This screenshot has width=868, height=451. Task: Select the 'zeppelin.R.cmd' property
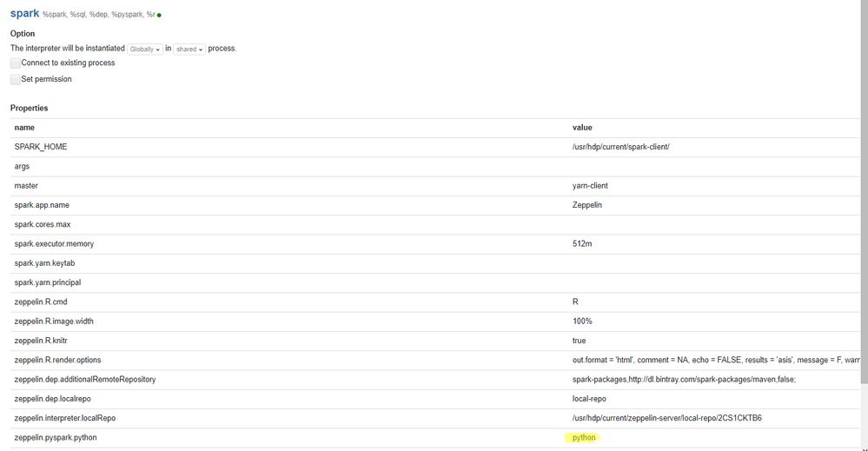[41, 302]
